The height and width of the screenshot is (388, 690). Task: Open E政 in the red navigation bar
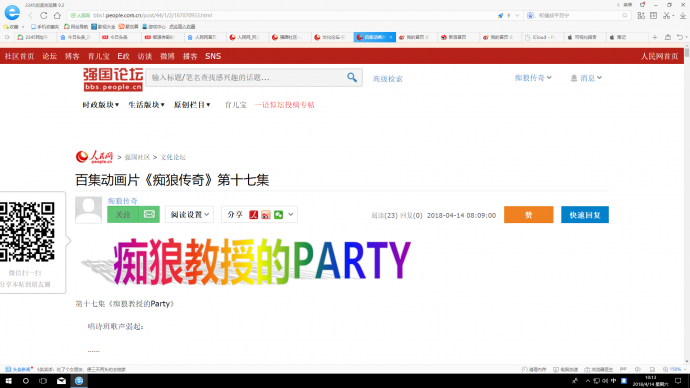point(123,56)
